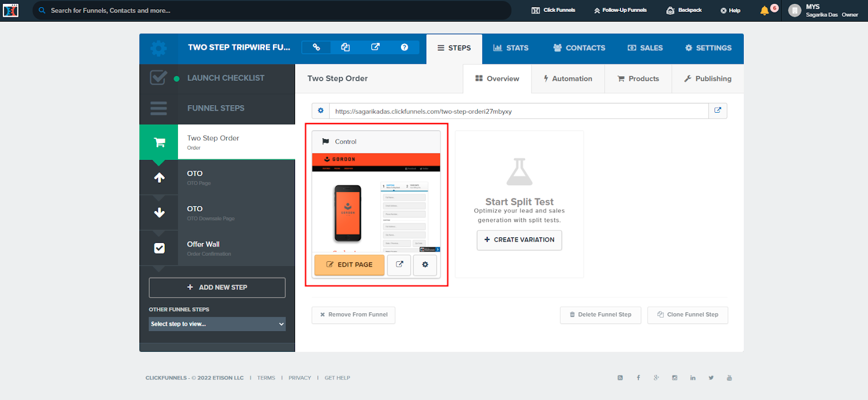Image resolution: width=868 pixels, height=400 pixels.
Task: Open the Backpack menu
Action: tap(684, 10)
